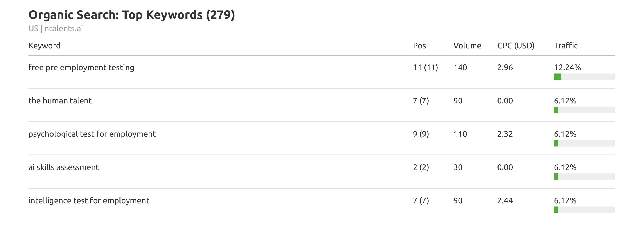Viewport: 644px width, 234px height.
Task: Click the traffic bar for free pre employment testing
Action: (x=584, y=77)
